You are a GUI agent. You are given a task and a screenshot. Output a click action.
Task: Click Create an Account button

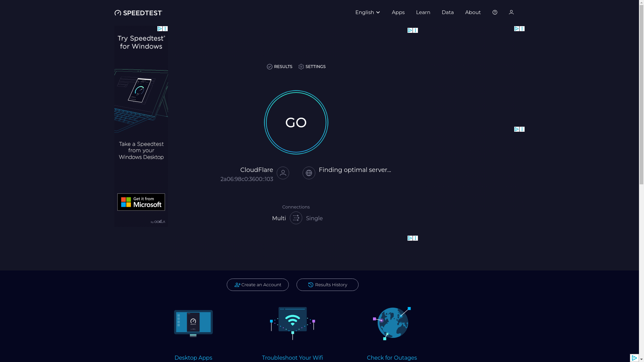[x=258, y=285]
